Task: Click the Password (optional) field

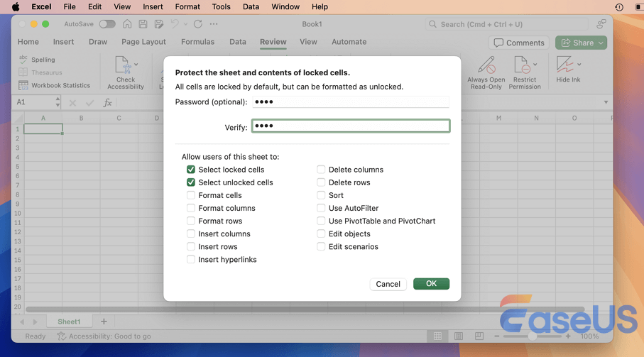Action: coord(351,101)
